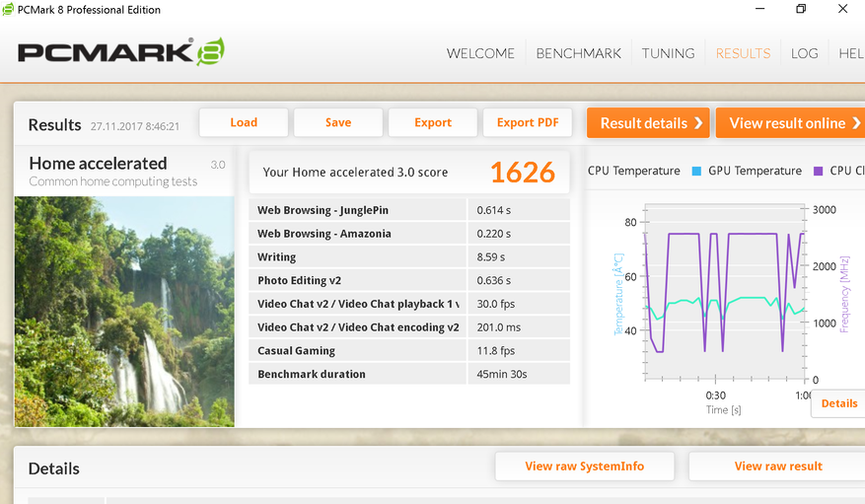Select the Video Chat playback row
The image size is (865, 504).
pos(409,304)
